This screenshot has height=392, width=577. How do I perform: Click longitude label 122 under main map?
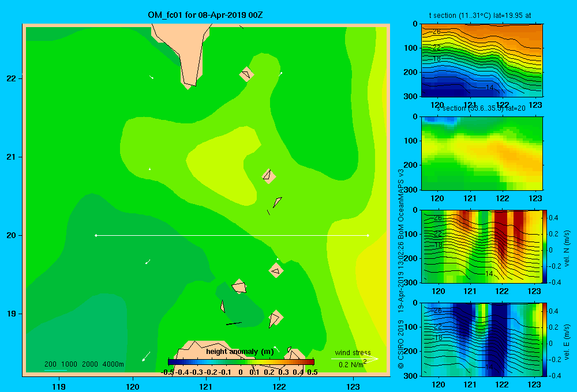tap(279, 386)
